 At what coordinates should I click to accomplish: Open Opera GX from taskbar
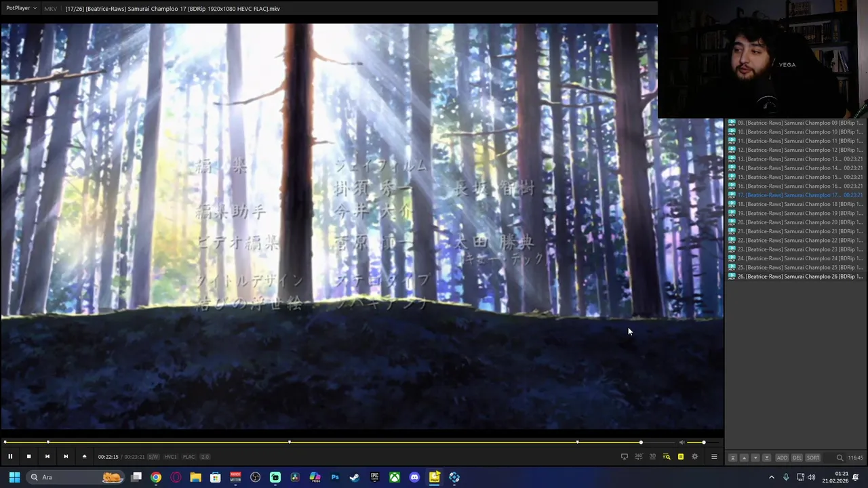[x=176, y=477]
